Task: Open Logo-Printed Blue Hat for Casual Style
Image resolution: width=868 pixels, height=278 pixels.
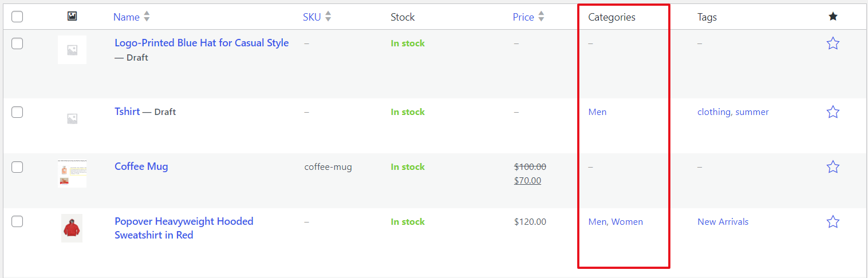Action: tap(202, 43)
